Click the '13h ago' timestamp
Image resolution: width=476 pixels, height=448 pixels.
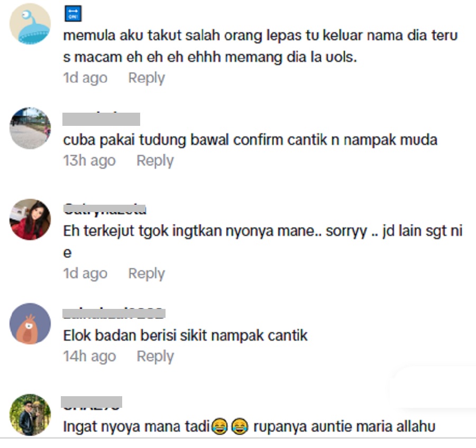89,161
